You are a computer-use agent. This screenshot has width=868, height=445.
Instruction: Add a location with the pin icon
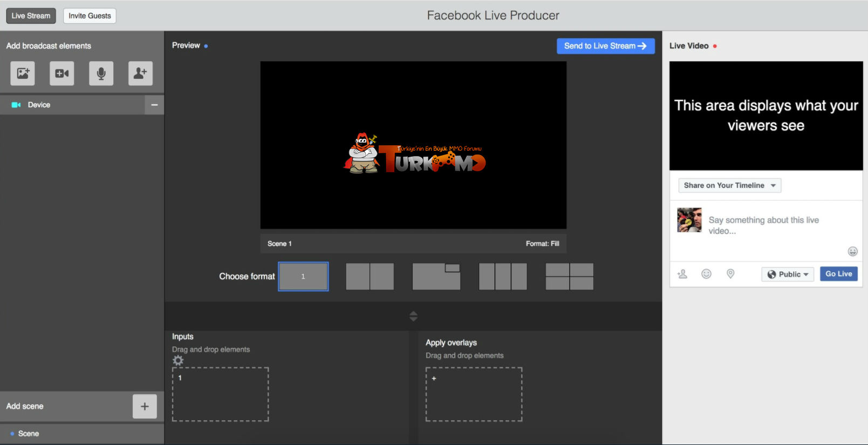pos(730,274)
